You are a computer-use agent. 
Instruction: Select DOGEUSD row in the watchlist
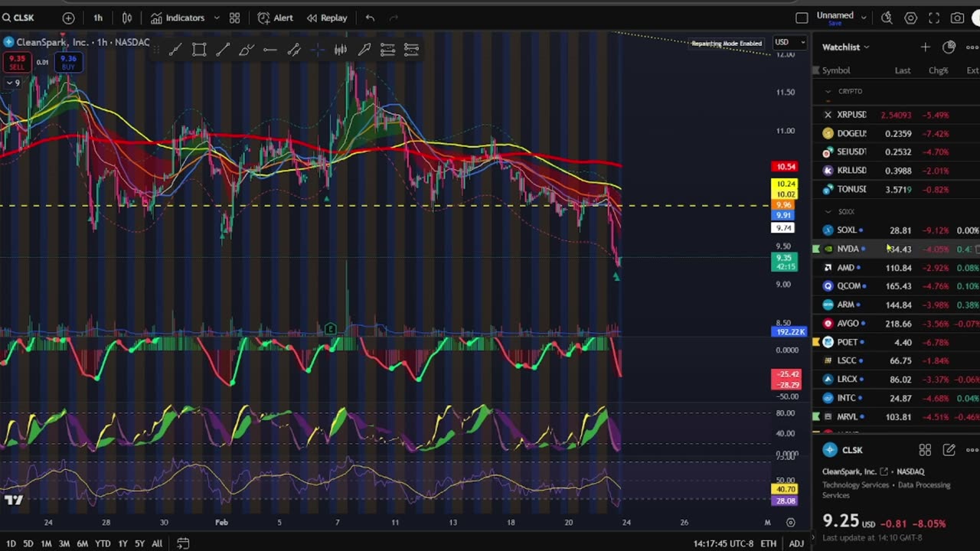pos(896,133)
